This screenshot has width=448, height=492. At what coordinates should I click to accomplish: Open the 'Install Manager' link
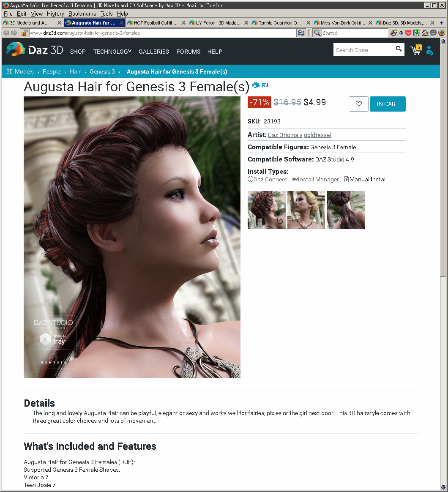click(318, 179)
